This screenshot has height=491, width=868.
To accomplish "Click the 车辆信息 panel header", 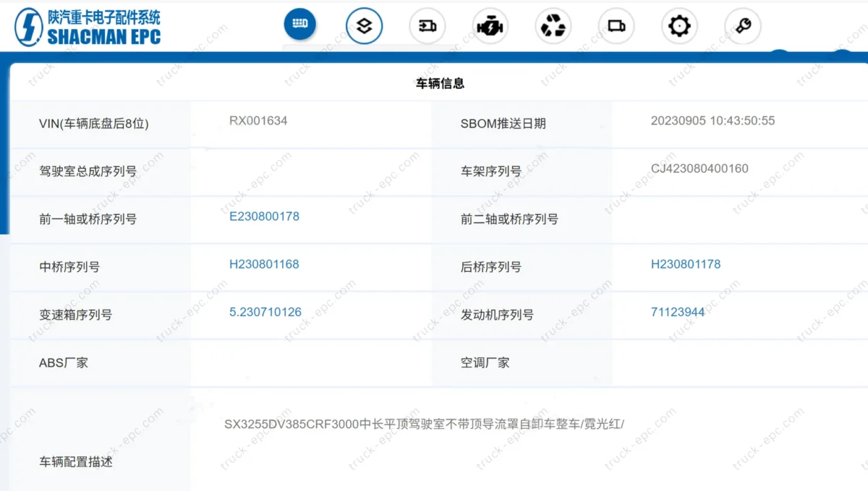I will pyautogui.click(x=440, y=83).
